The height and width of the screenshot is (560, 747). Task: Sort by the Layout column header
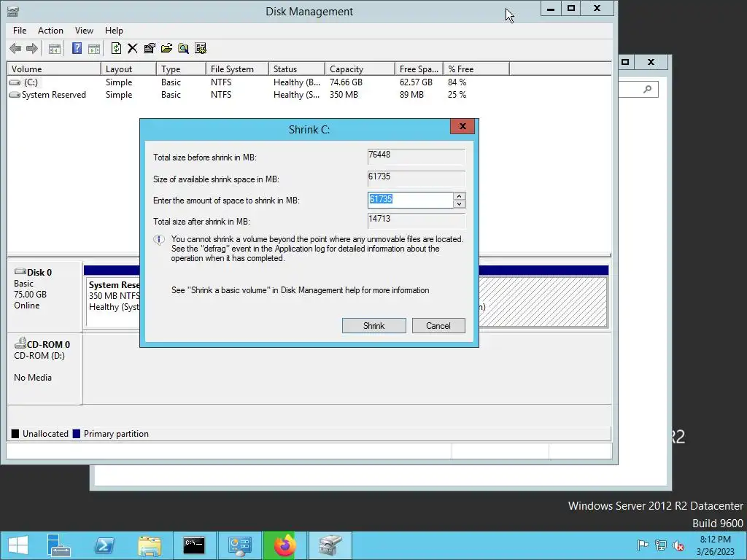click(128, 69)
